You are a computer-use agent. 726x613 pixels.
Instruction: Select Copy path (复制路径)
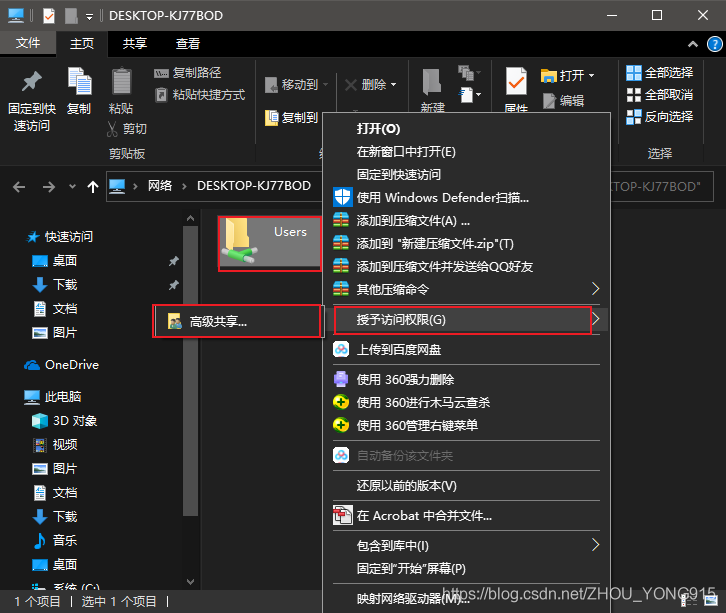pos(188,73)
